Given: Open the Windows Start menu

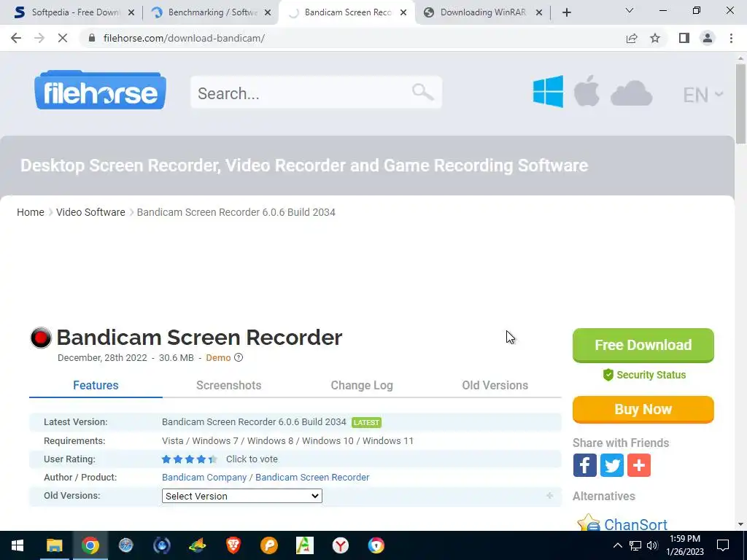Looking at the screenshot, I should coord(18,545).
